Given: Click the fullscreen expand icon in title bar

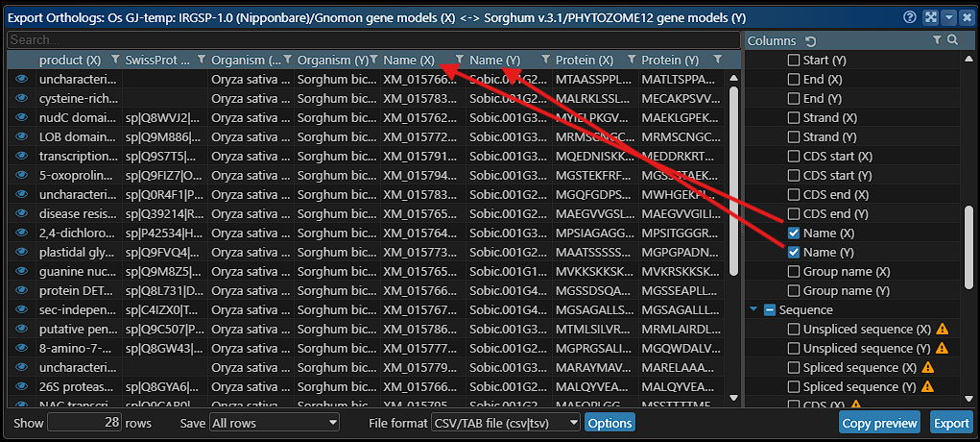Looking at the screenshot, I should [930, 17].
